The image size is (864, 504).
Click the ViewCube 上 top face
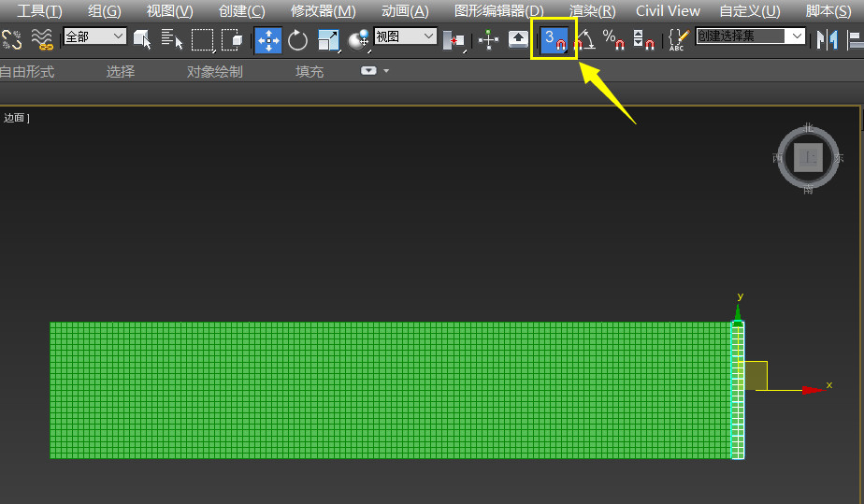[808, 158]
